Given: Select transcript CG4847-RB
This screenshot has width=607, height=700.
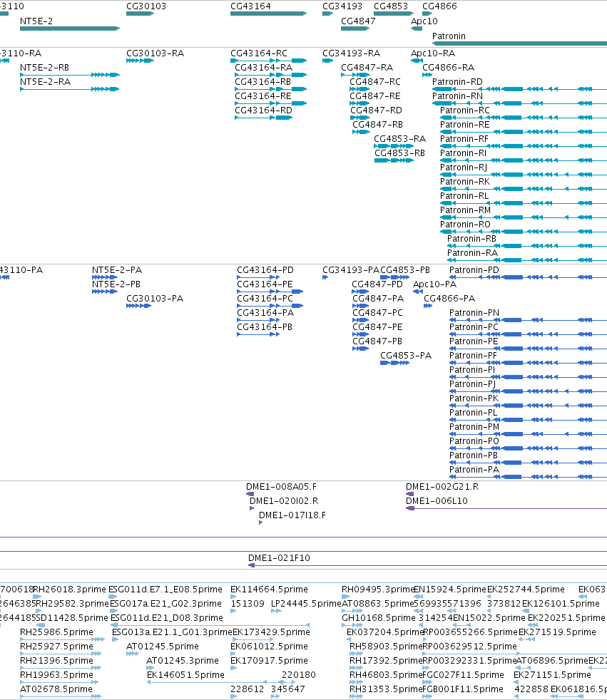Looking at the screenshot, I should tap(378, 125).
